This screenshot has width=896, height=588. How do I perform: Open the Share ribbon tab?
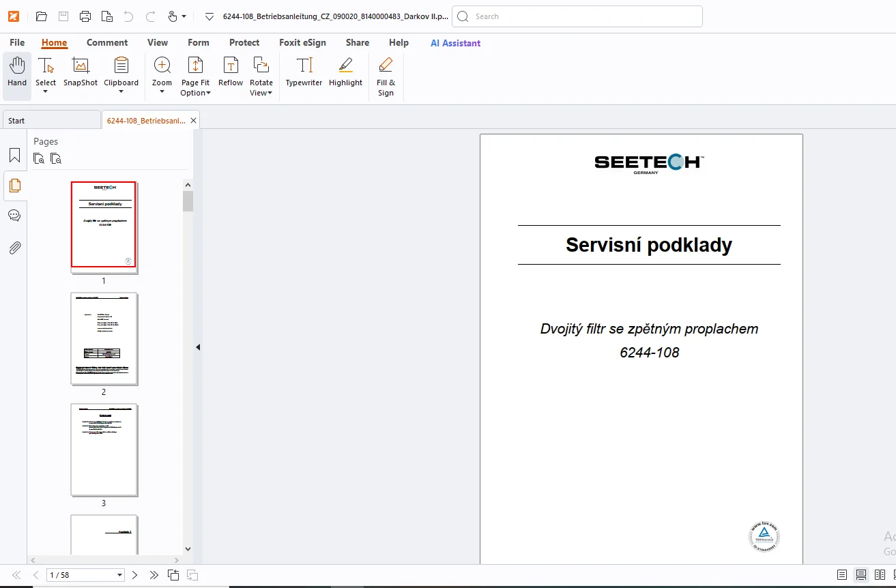pyautogui.click(x=358, y=42)
